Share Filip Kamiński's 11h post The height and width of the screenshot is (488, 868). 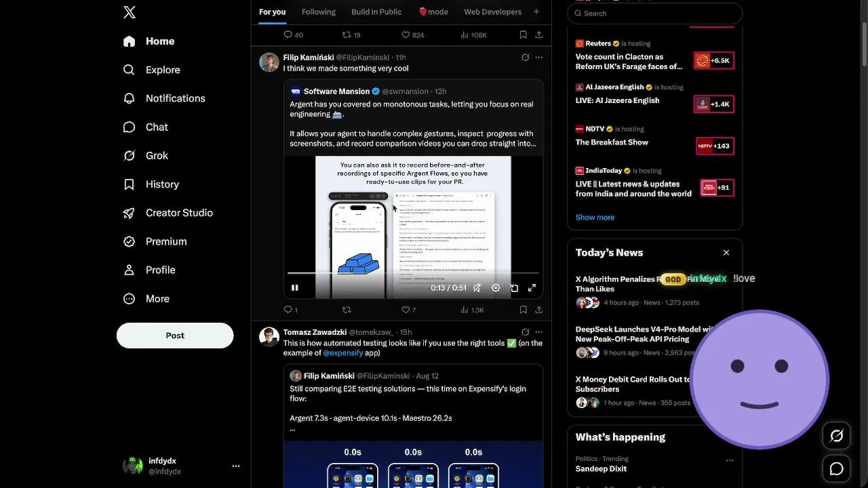[x=538, y=310]
